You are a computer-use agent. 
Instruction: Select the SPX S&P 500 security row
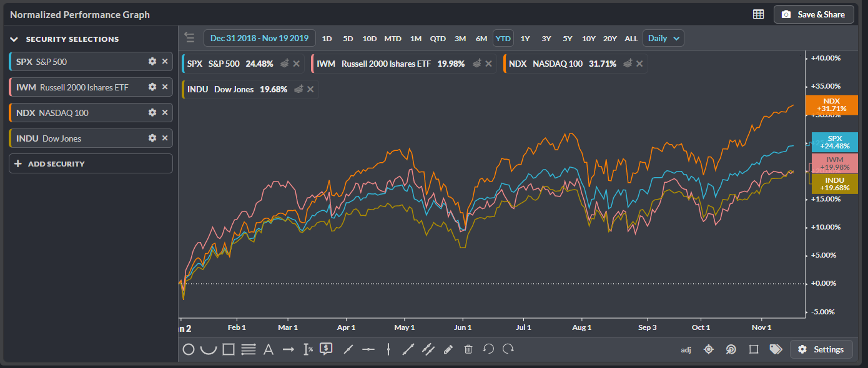(x=91, y=61)
